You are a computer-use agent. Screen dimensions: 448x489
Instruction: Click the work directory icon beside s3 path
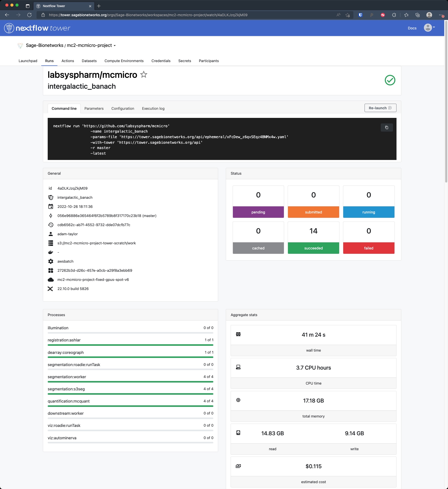51,243
